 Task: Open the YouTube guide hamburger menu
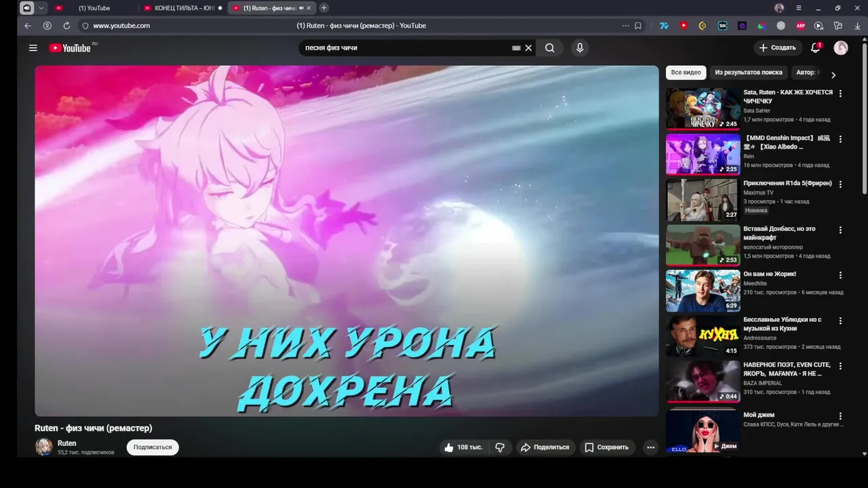click(33, 48)
